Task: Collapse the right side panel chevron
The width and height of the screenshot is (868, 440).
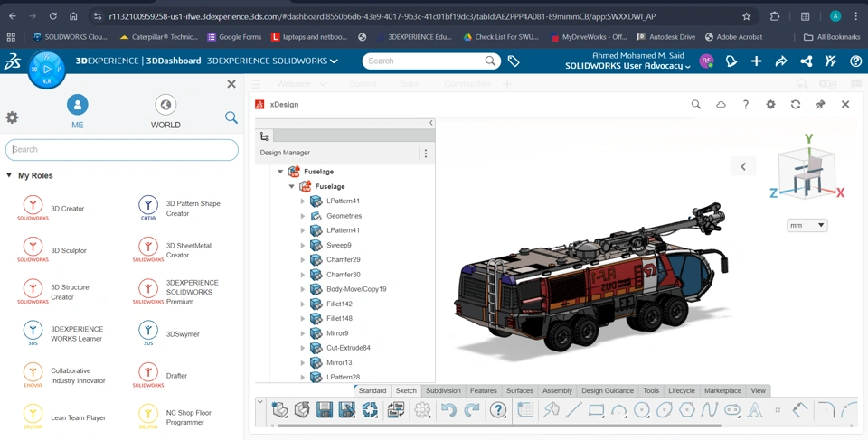Action: point(743,166)
